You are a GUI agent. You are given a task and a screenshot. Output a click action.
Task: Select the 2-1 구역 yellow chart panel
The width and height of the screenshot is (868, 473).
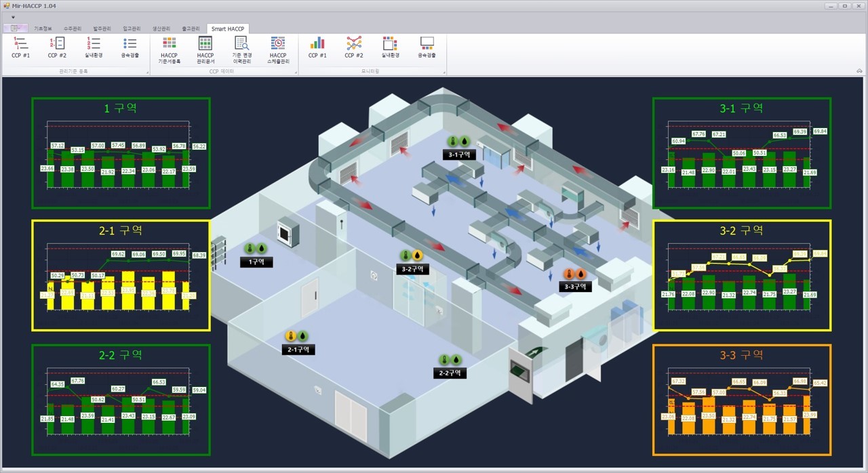(x=121, y=276)
